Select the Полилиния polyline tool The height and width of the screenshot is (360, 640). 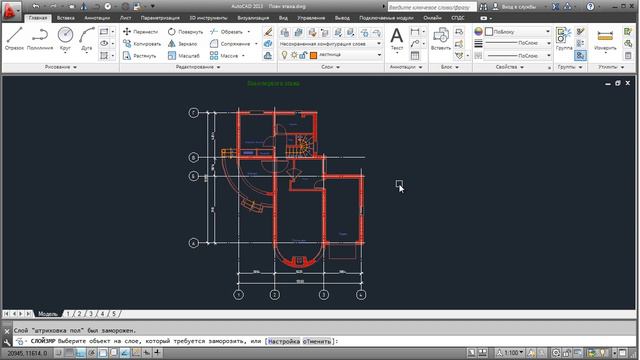40,39
